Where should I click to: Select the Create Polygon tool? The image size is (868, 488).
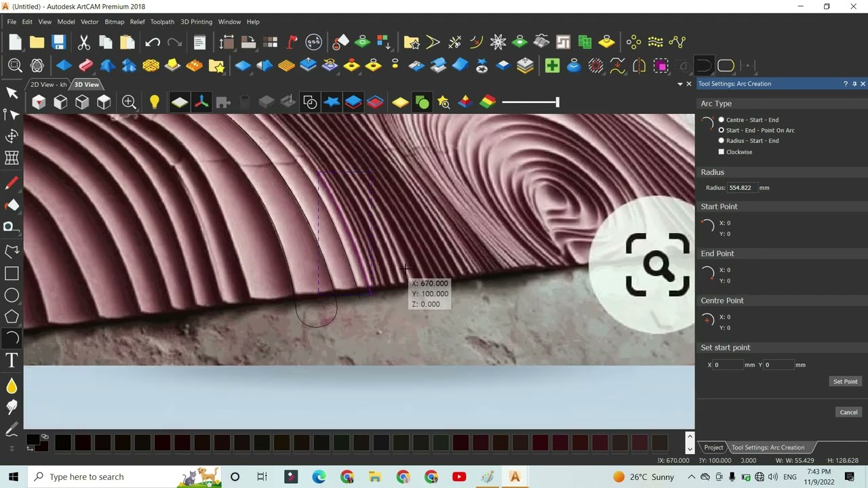coord(12,317)
